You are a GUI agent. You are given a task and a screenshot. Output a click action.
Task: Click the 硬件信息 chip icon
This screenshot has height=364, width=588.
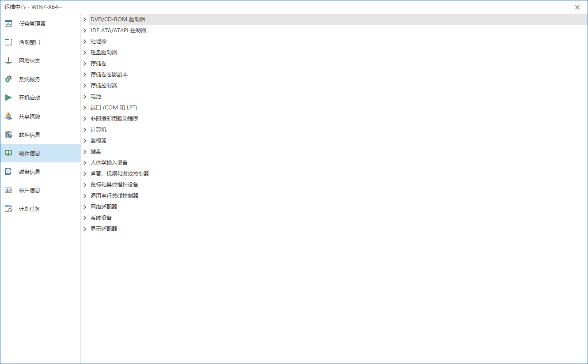point(8,154)
